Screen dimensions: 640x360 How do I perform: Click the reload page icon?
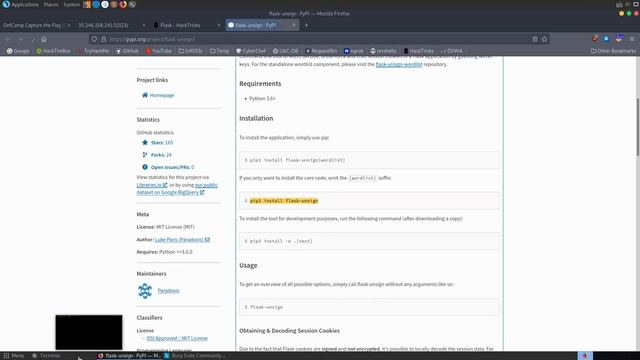[32, 39]
